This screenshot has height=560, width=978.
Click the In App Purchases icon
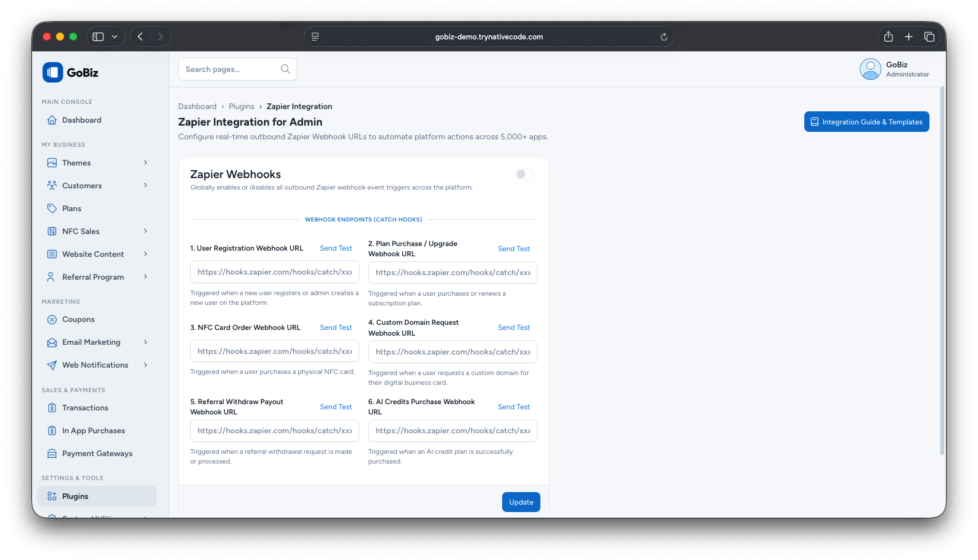pyautogui.click(x=52, y=430)
